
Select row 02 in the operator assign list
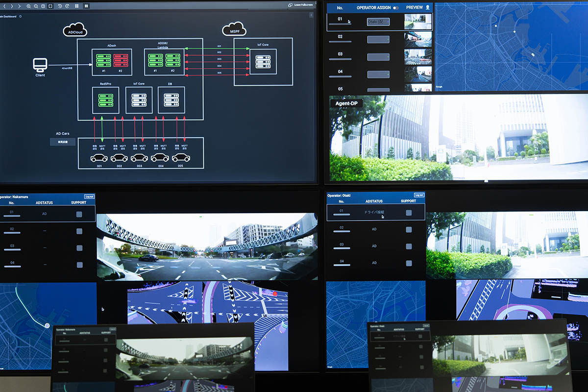(x=380, y=40)
